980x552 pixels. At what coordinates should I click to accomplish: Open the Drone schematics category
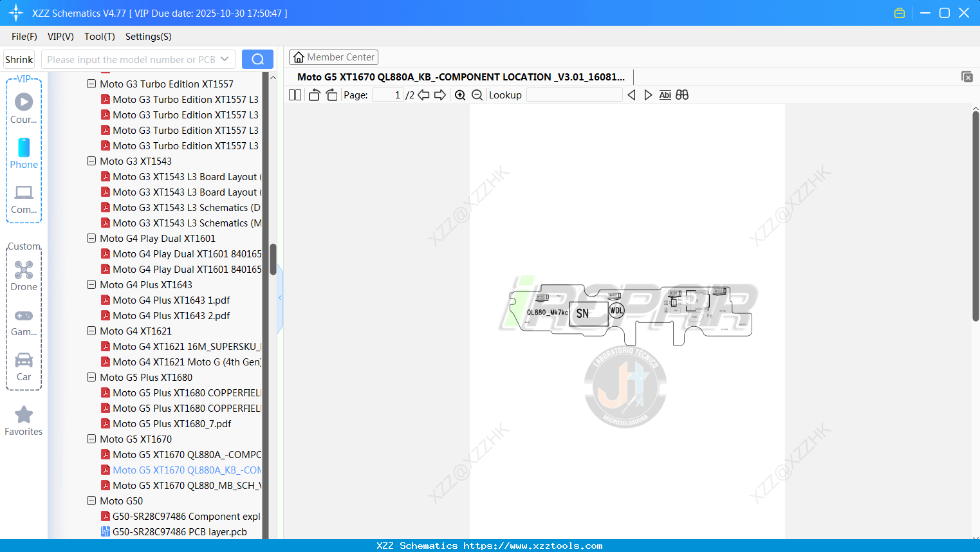point(24,275)
